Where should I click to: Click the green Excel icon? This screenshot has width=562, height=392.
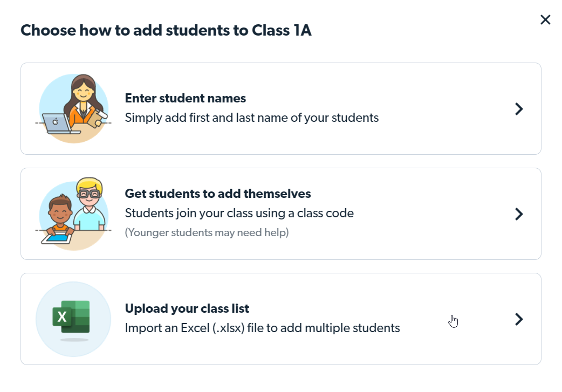click(71, 317)
